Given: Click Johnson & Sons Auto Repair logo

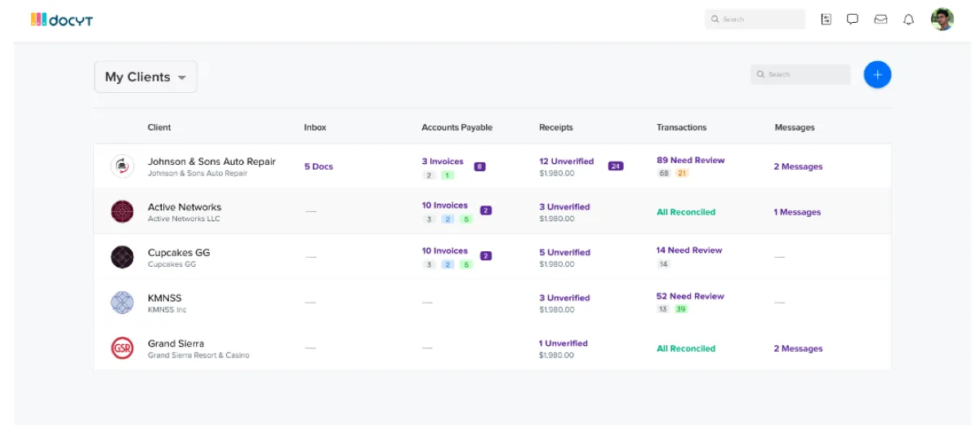Looking at the screenshot, I should coord(122,166).
